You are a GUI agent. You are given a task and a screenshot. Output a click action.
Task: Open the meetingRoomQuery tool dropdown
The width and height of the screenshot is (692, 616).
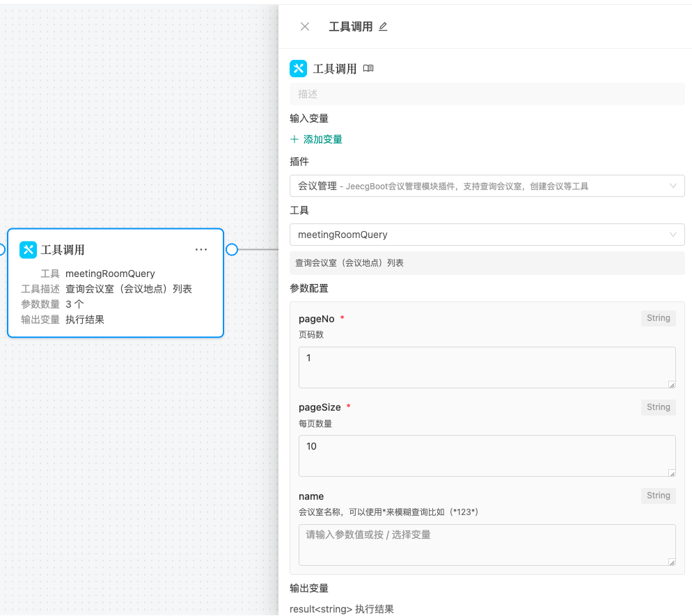480,235
